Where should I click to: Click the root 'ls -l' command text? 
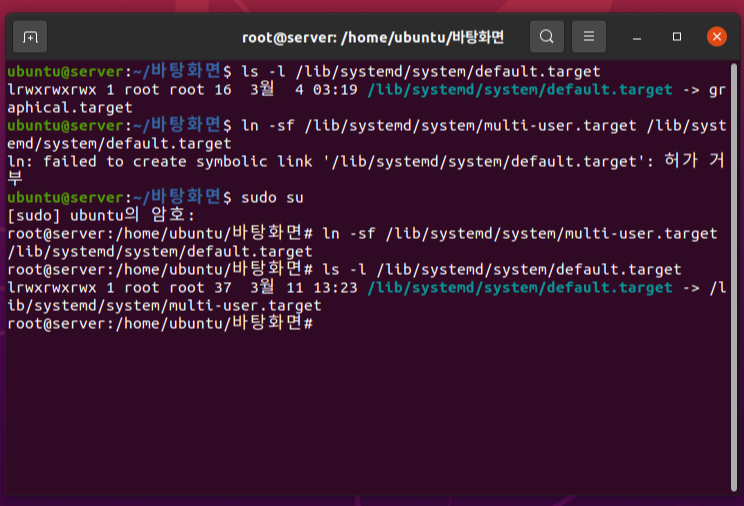pos(502,270)
